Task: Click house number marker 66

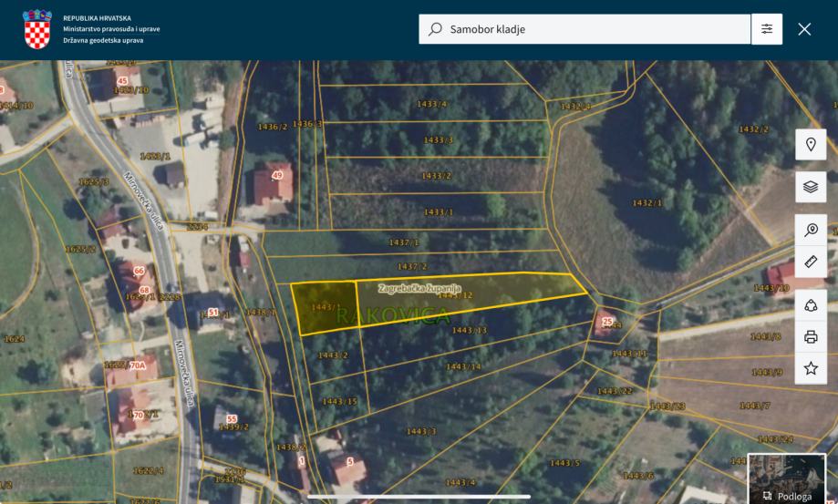Action: 139,271
